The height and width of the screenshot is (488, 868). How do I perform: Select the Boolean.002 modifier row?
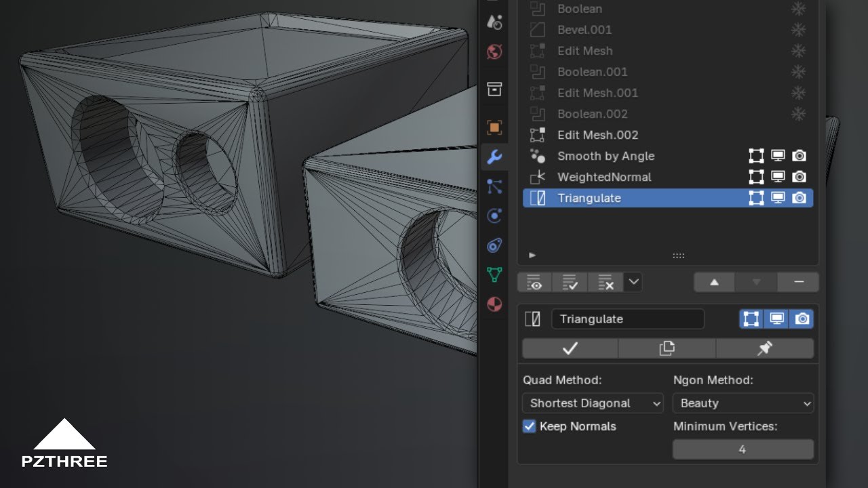[668, 114]
